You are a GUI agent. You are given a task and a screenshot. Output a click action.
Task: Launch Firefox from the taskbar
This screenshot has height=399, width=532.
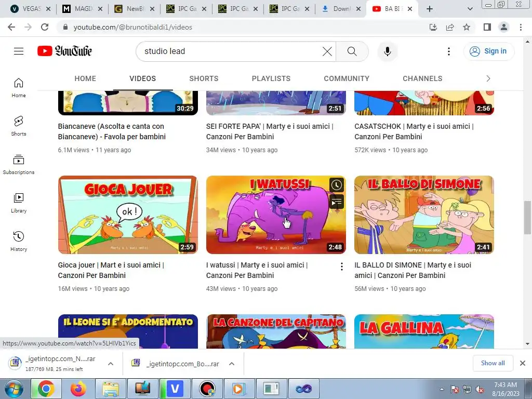point(78,389)
